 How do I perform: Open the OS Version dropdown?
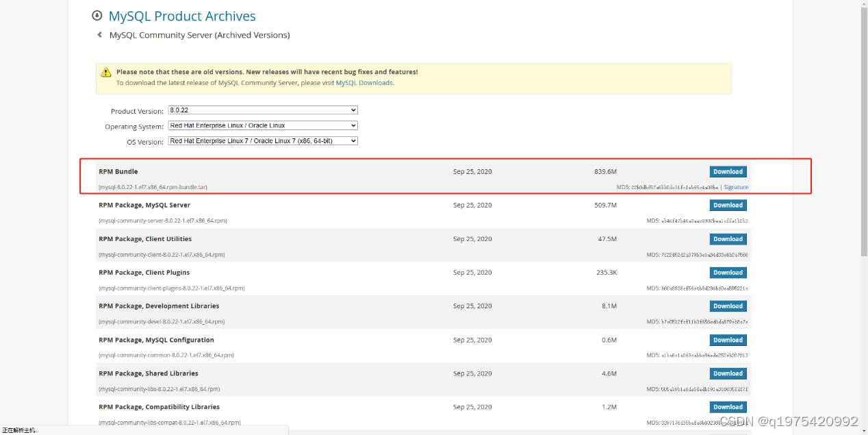[263, 141]
